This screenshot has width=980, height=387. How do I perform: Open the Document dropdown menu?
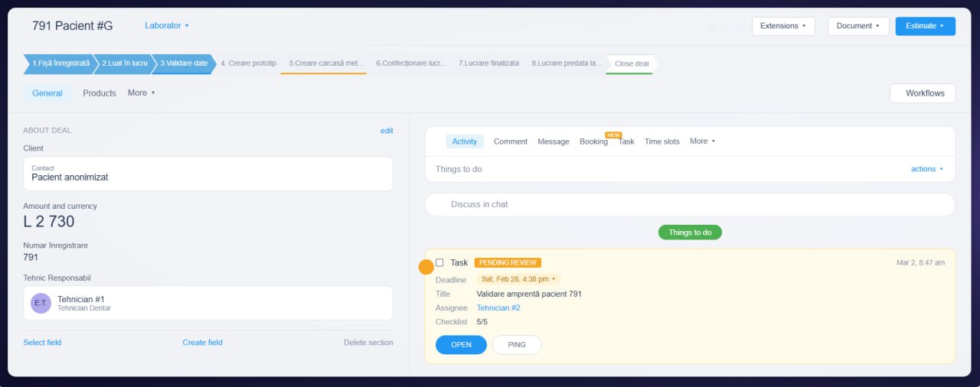[858, 26]
